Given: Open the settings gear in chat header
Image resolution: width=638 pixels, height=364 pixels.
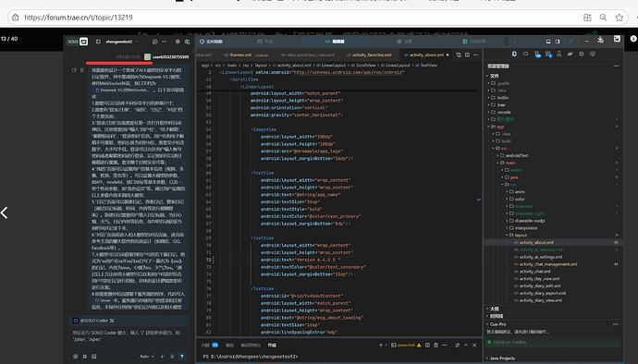Looking at the screenshot, I should 178,42.
